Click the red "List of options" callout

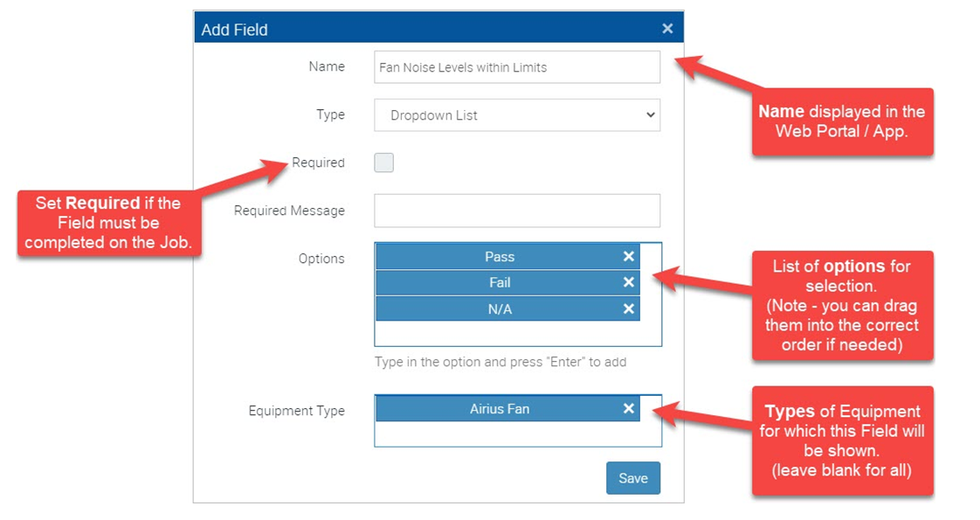click(x=842, y=306)
